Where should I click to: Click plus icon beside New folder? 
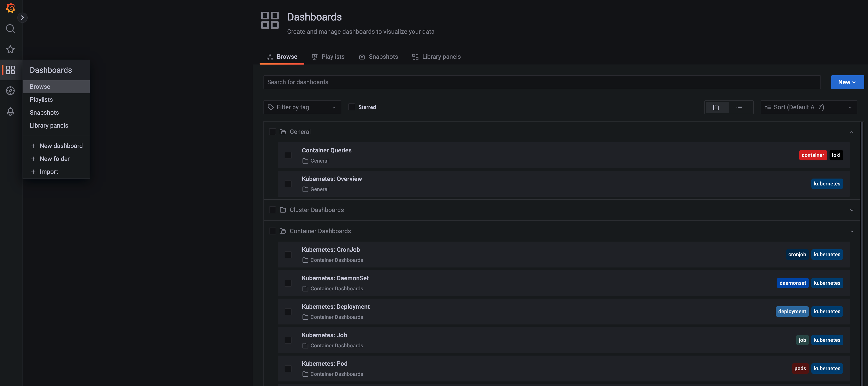click(33, 159)
